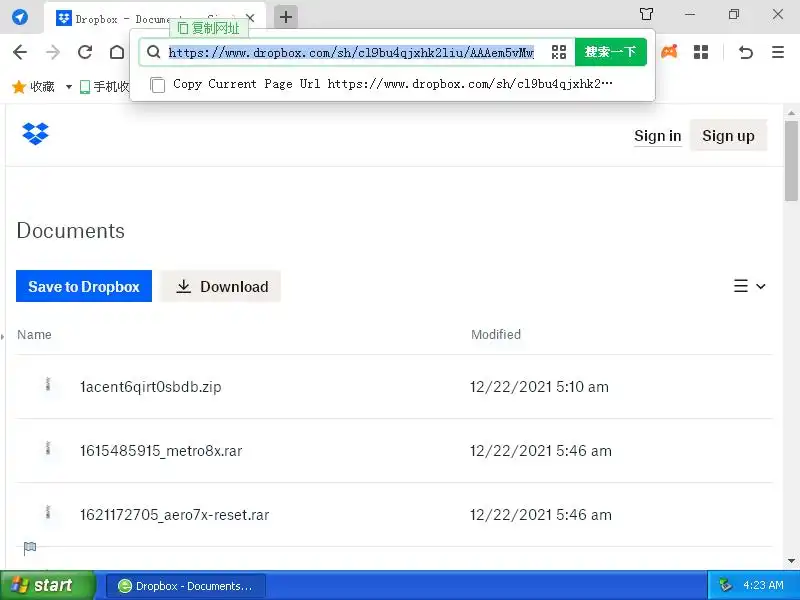
Task: Click archive icon beside 1615485915_metro8x.rar
Action: tap(48, 448)
